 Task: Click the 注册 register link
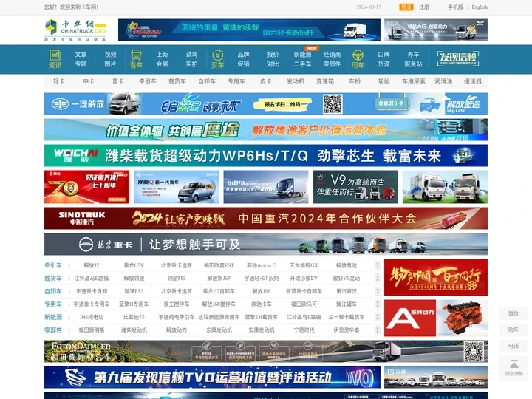pyautogui.click(x=424, y=7)
